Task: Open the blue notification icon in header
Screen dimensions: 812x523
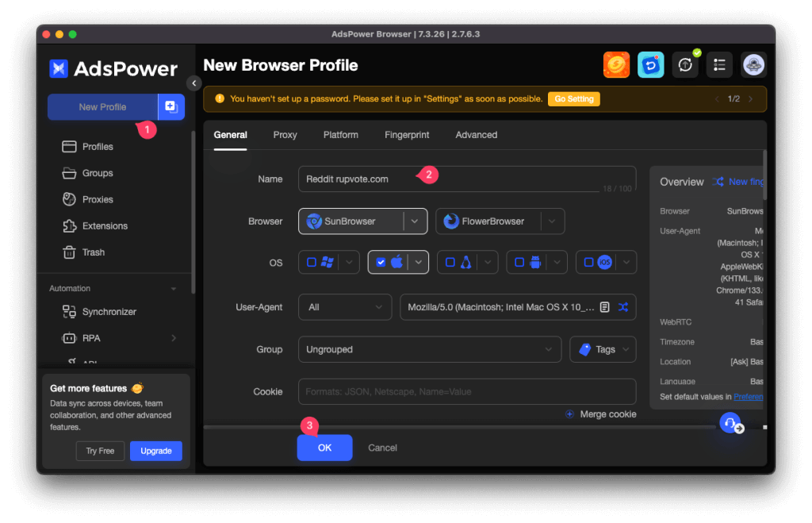Action: [x=650, y=65]
